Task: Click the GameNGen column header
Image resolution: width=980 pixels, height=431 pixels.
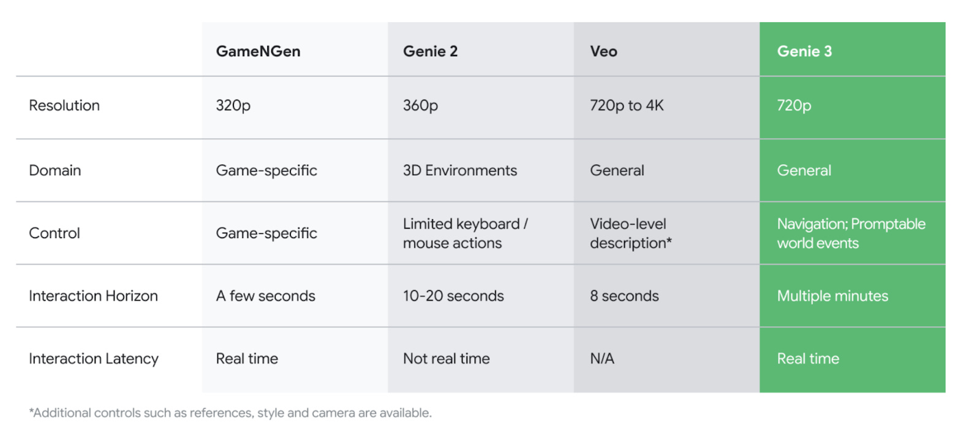Action: point(258,51)
